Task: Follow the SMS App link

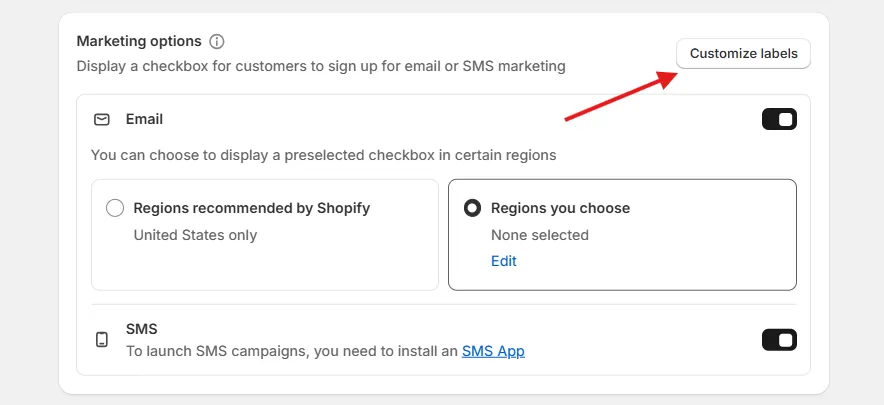Action: 493,351
